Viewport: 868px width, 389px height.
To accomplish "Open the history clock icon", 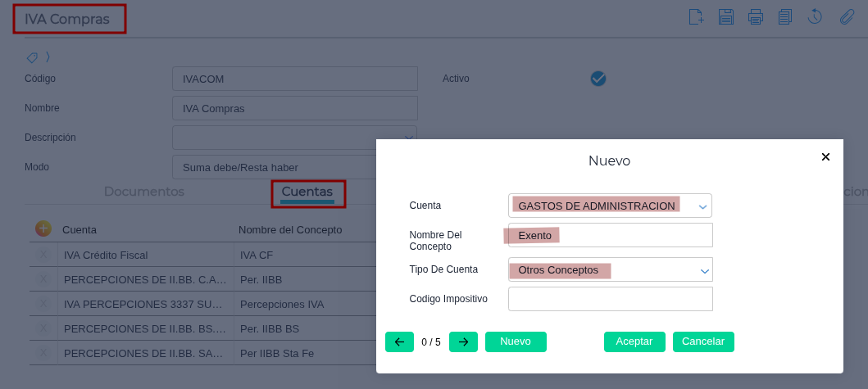I will (815, 16).
